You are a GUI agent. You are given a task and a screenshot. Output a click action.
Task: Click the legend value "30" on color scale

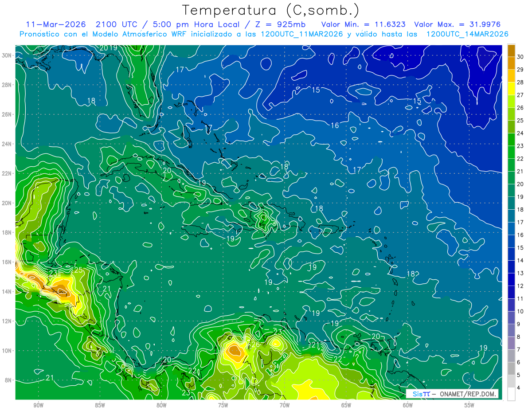520,57
